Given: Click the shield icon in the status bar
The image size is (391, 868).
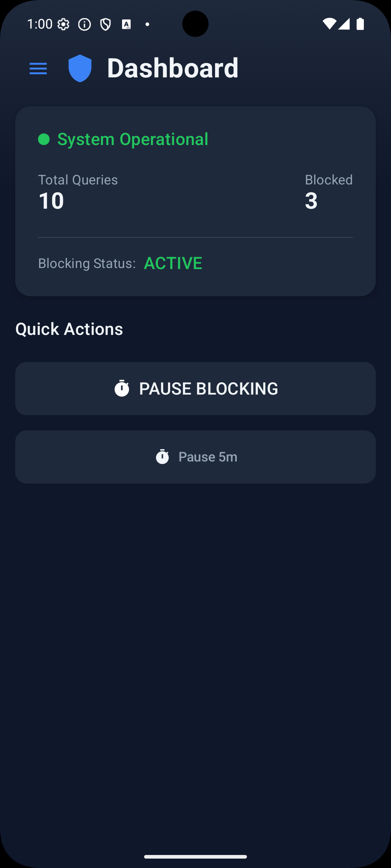Looking at the screenshot, I should (105, 24).
